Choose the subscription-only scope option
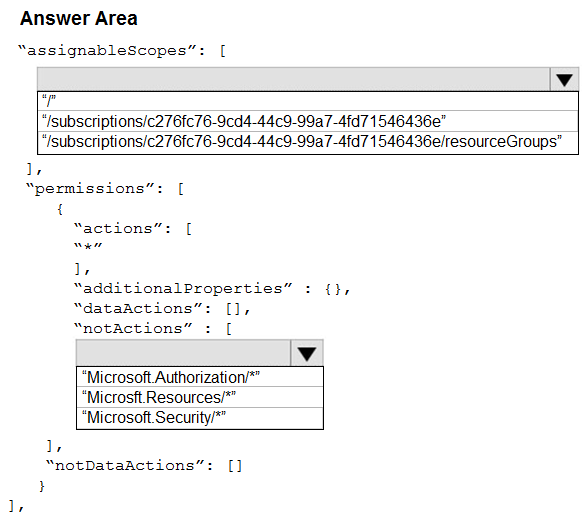The image size is (585, 519). [x=308, y=121]
